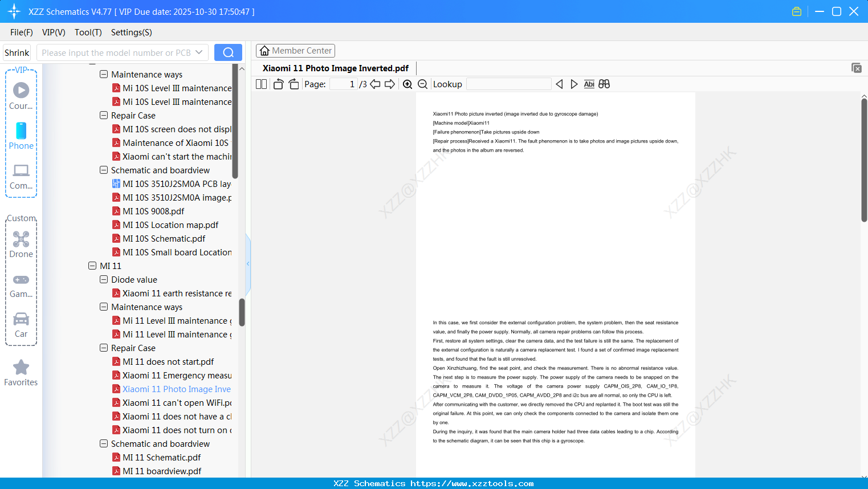Screen dimensions: 868x489
Task: Click the binoculars search icon
Action: click(604, 84)
